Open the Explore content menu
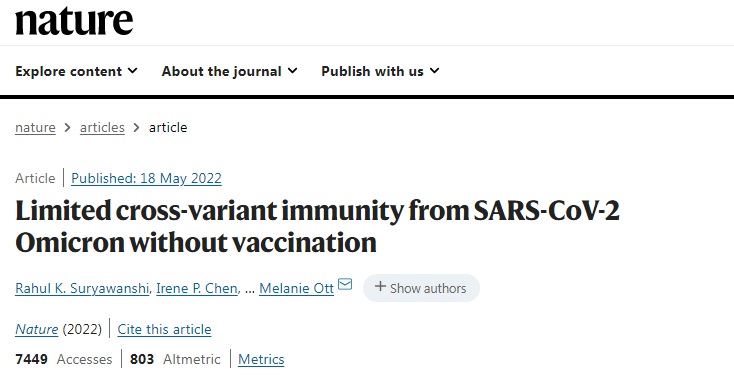The image size is (734, 381). click(76, 71)
